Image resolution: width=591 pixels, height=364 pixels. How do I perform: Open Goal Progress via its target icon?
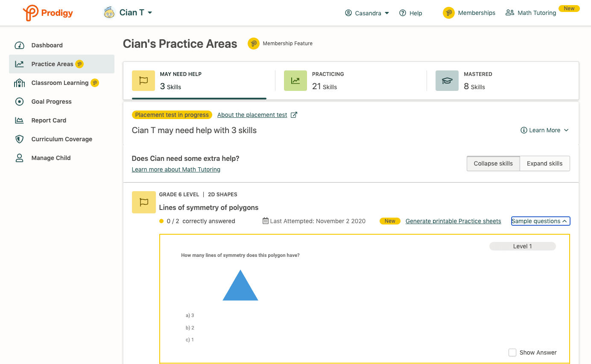(19, 101)
